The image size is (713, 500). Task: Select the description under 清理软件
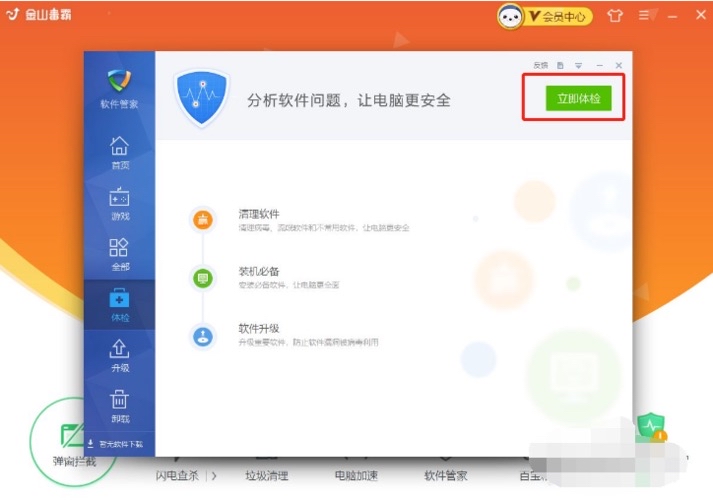pyautogui.click(x=324, y=228)
